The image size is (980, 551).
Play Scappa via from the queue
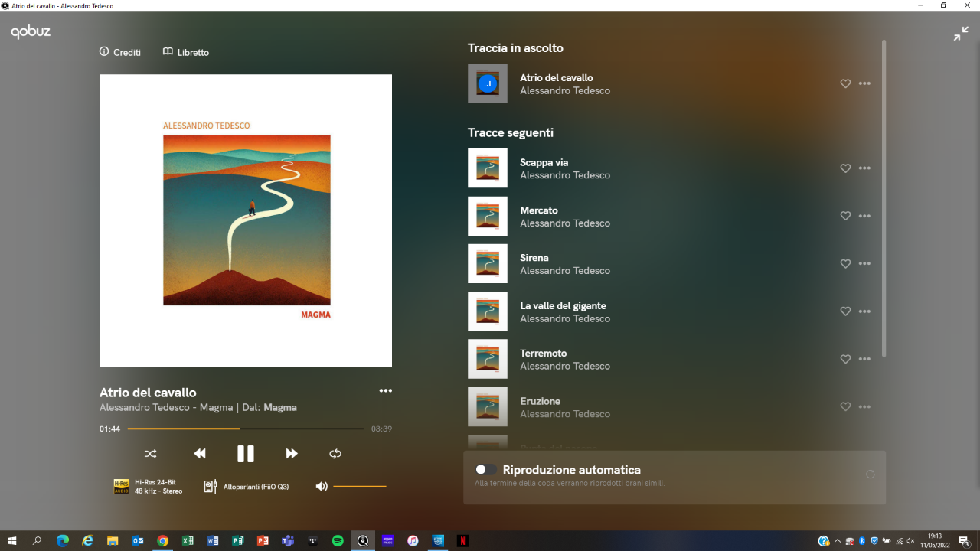pos(544,162)
